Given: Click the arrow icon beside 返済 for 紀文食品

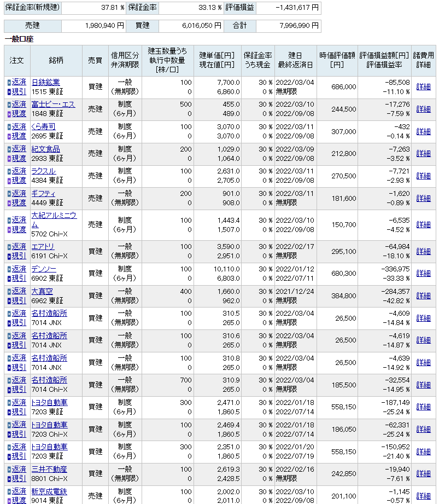Looking at the screenshot, I should tap(9, 149).
